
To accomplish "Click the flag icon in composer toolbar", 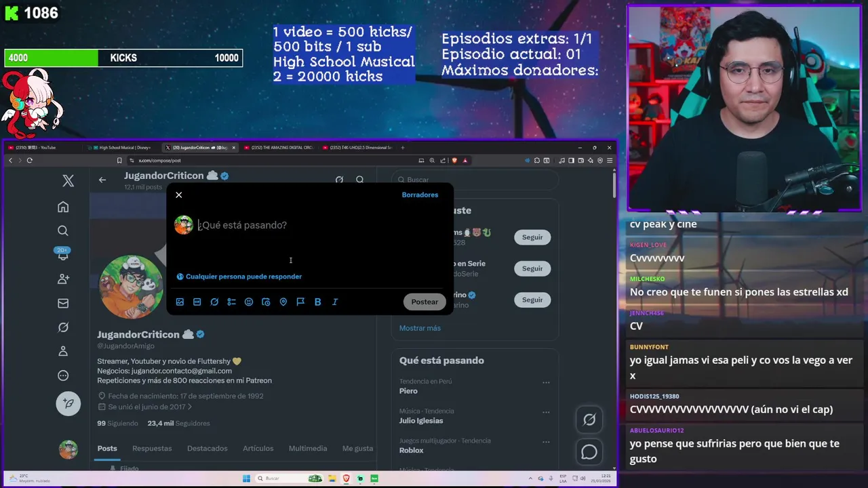I will click(300, 302).
